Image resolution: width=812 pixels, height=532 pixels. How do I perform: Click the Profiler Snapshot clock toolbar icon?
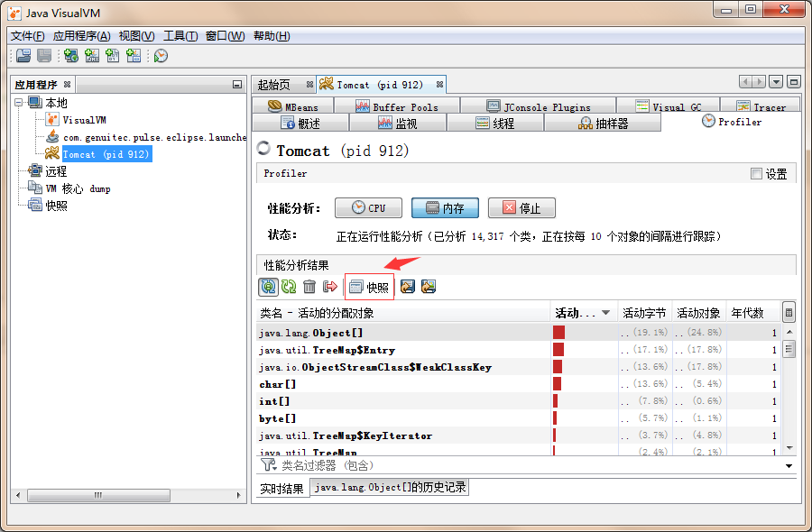[161, 55]
